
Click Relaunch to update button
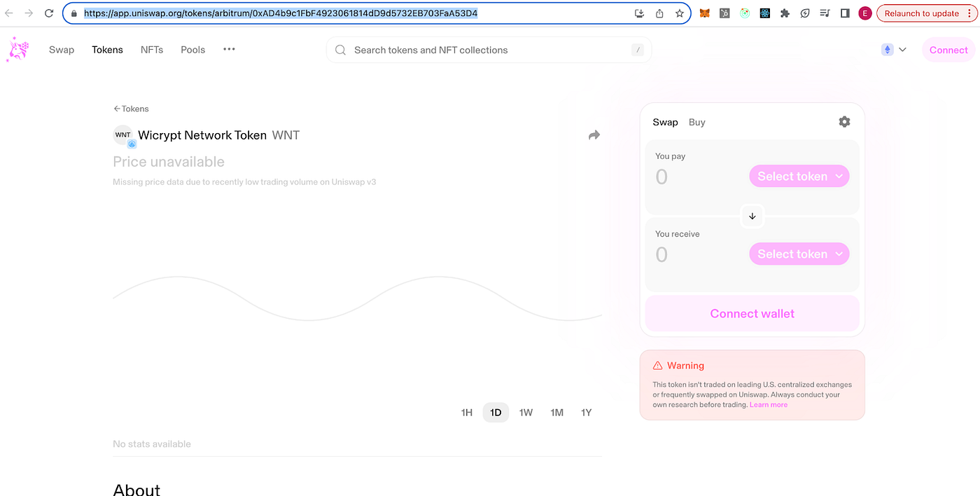click(921, 13)
